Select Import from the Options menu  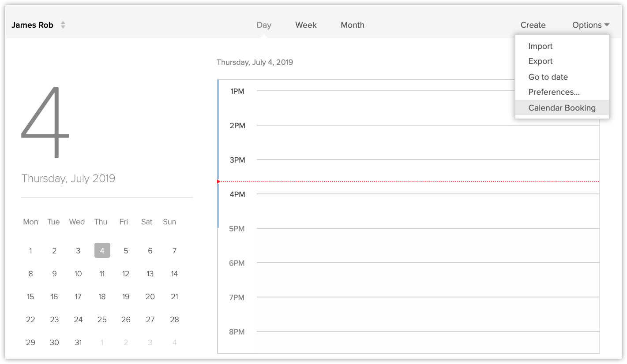click(x=540, y=46)
